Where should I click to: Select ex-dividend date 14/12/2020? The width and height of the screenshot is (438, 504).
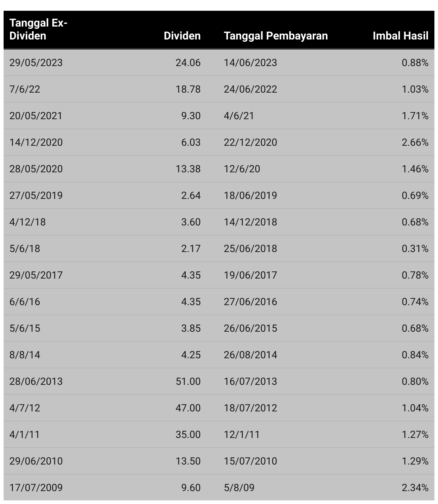click(x=36, y=143)
